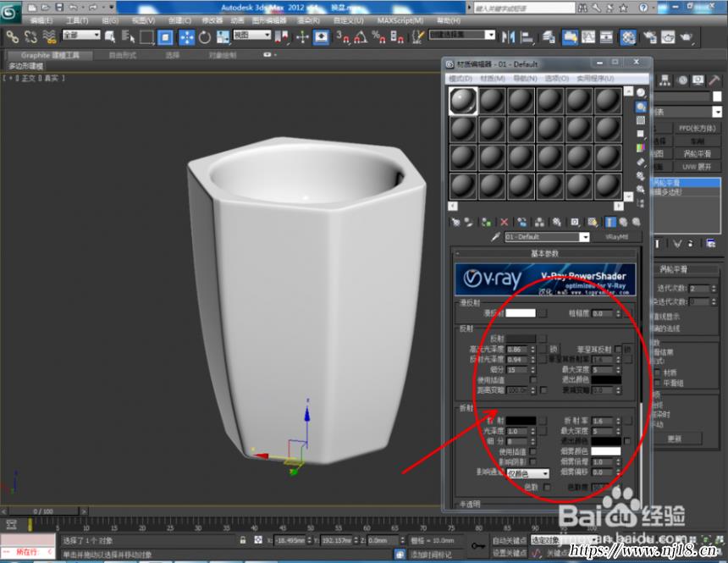Toggle the Material checkbox in TurboSmooth panel

658,373
